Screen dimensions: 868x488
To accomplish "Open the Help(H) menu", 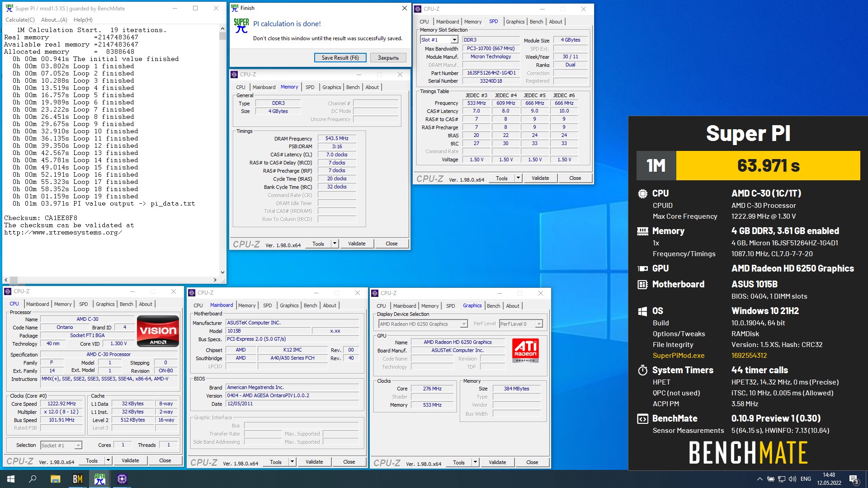I will pyautogui.click(x=83, y=20).
